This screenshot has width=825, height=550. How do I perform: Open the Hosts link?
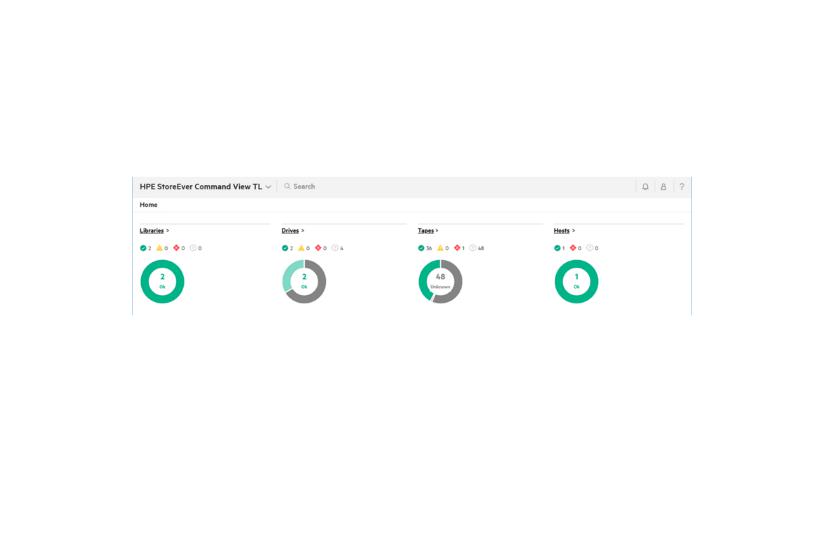(561, 231)
